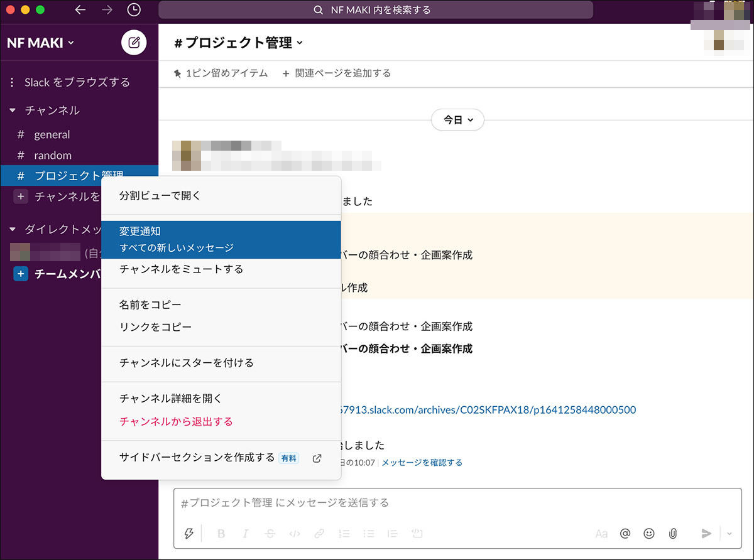Open the NF MAKI workspace dropdown
The image size is (754, 560).
pos(40,43)
